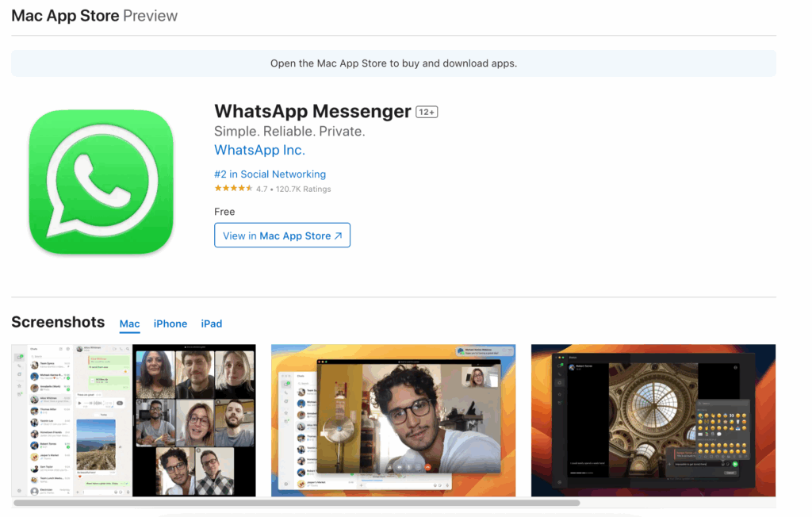Open the dark mode emoji picker screenshot
The height and width of the screenshot is (517, 812).
click(653, 420)
